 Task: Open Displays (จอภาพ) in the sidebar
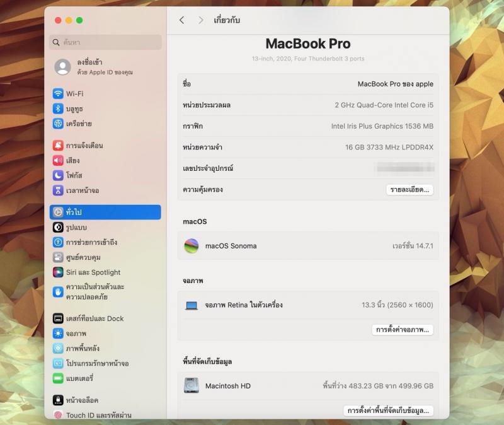[105, 334]
